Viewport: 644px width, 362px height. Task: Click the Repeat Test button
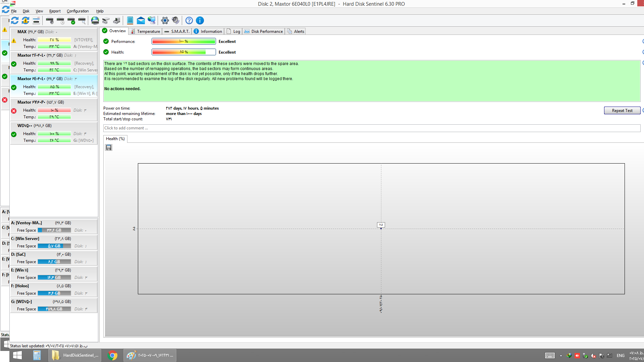pyautogui.click(x=622, y=111)
